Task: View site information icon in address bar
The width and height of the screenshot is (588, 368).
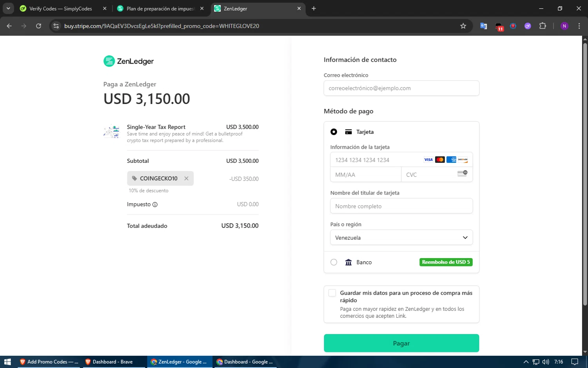Action: pos(56,26)
